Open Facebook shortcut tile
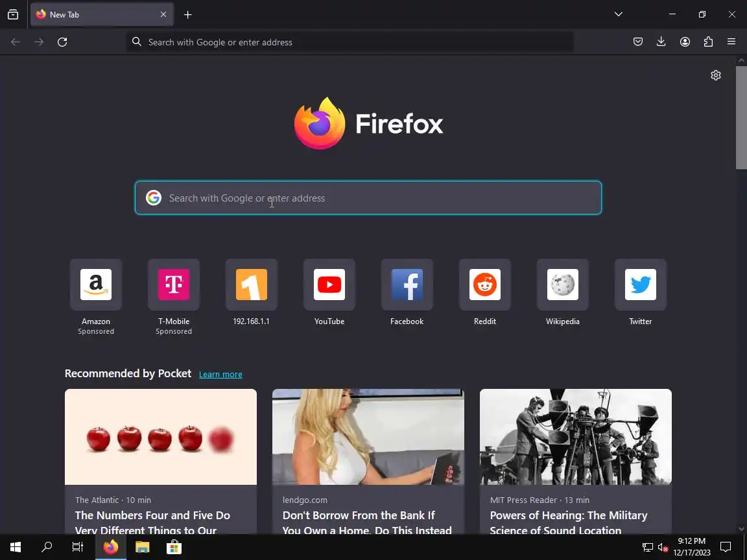 (x=407, y=285)
